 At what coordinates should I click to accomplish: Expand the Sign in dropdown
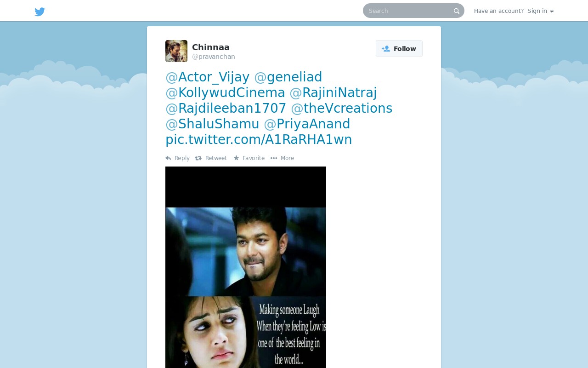540,11
